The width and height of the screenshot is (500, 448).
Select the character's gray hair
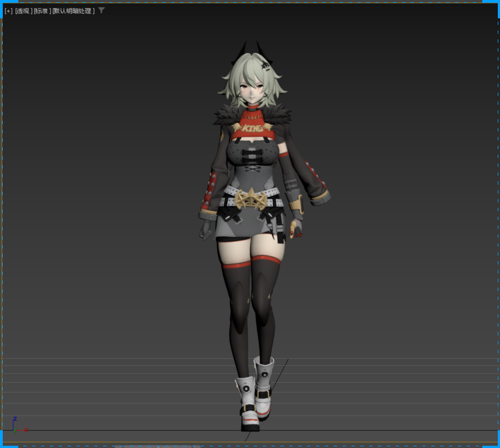click(252, 80)
